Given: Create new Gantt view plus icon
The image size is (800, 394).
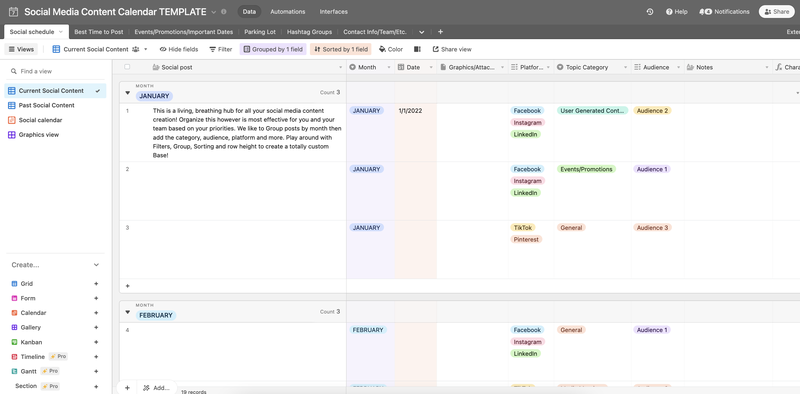Looking at the screenshot, I should click(x=96, y=372).
